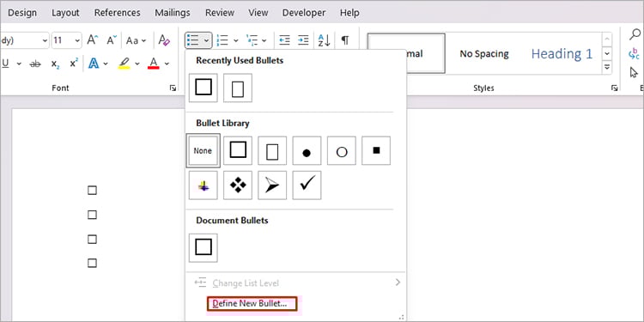The image size is (644, 322).
Task: Open the Font dialog launcher
Action: (x=173, y=88)
